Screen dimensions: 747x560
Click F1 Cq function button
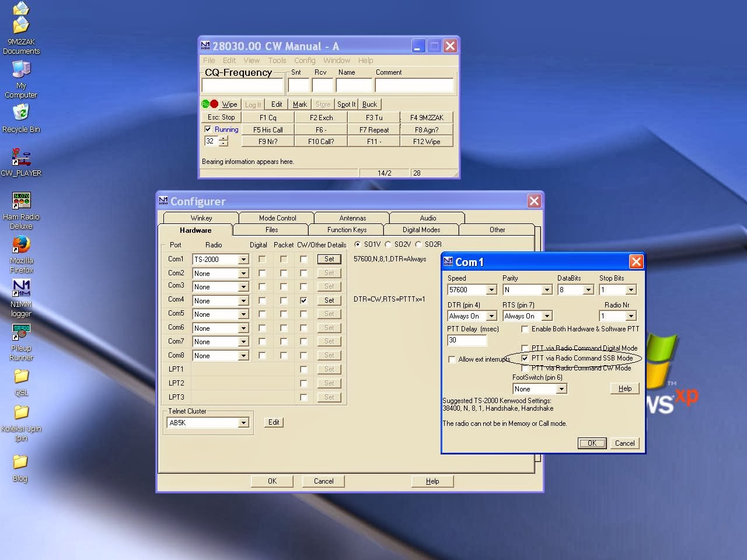point(268,117)
